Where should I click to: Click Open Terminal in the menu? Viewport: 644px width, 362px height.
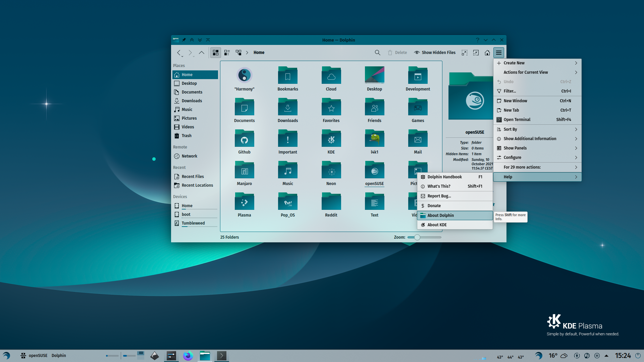click(x=537, y=120)
